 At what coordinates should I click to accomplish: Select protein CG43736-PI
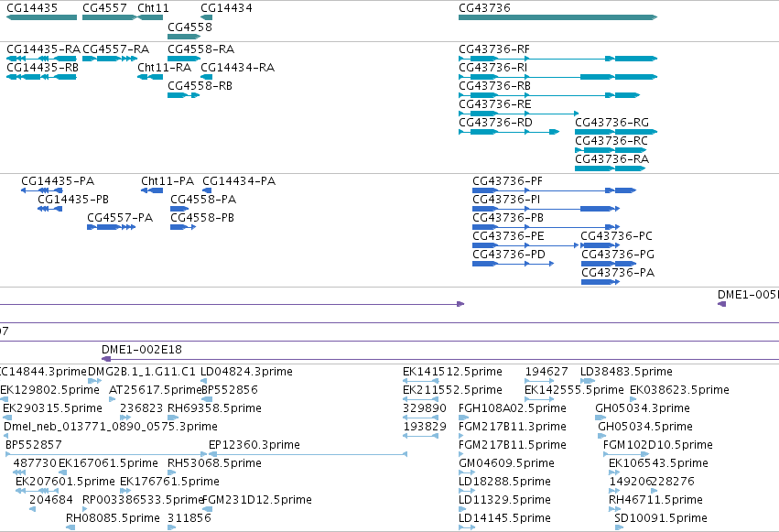tap(546, 209)
